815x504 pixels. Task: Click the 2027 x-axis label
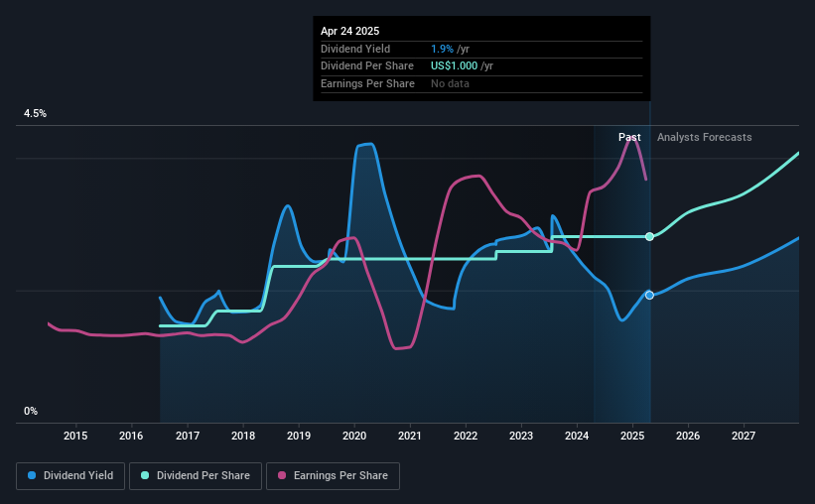[x=744, y=436]
